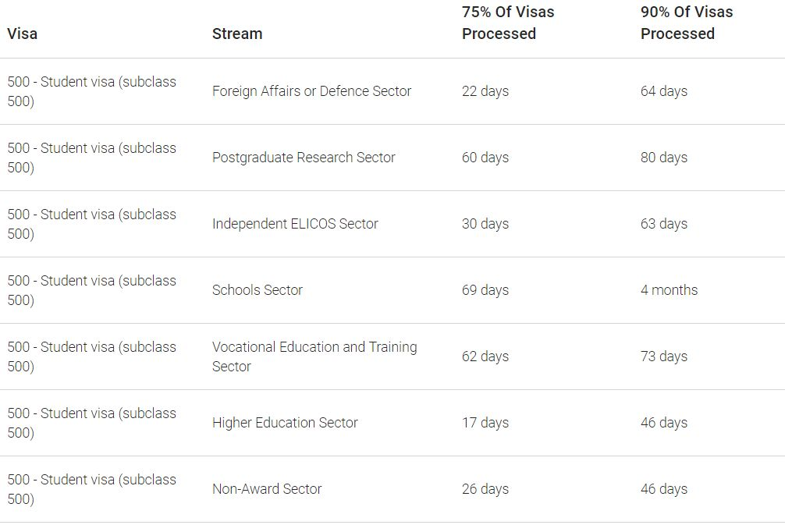Screen dimensions: 785x532
Task: Click the Stream column header
Action: point(237,34)
